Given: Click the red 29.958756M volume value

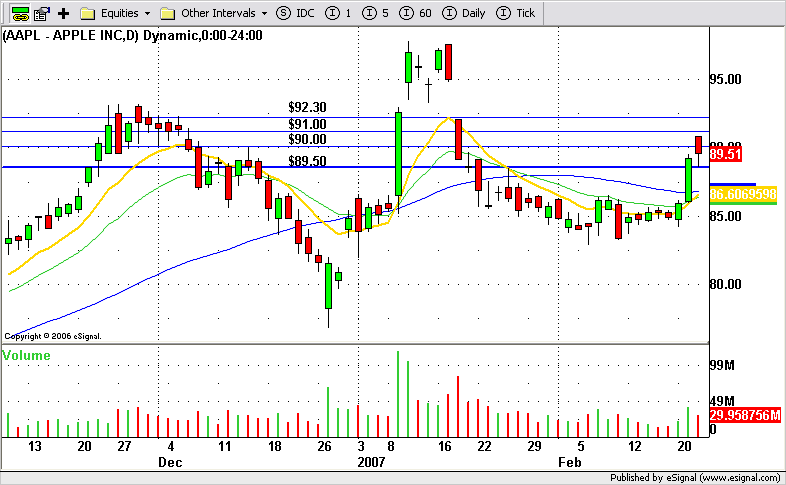Looking at the screenshot, I should [x=745, y=415].
